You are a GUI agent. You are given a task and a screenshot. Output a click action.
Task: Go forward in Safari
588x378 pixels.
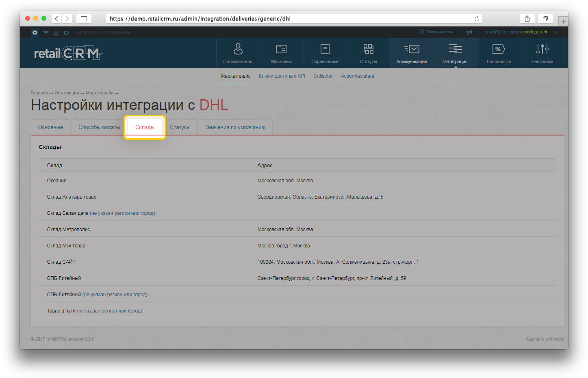click(x=67, y=19)
